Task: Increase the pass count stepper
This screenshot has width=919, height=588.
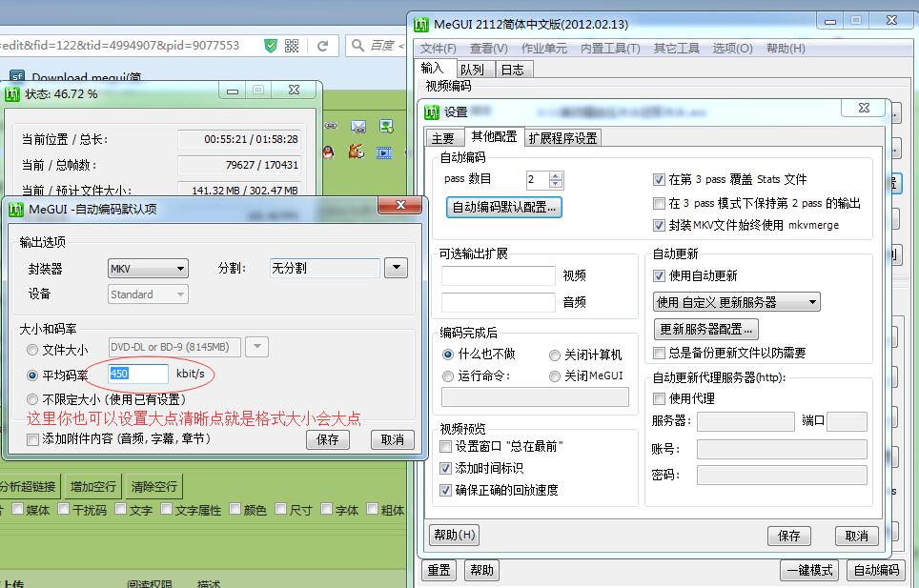Action: [x=556, y=175]
